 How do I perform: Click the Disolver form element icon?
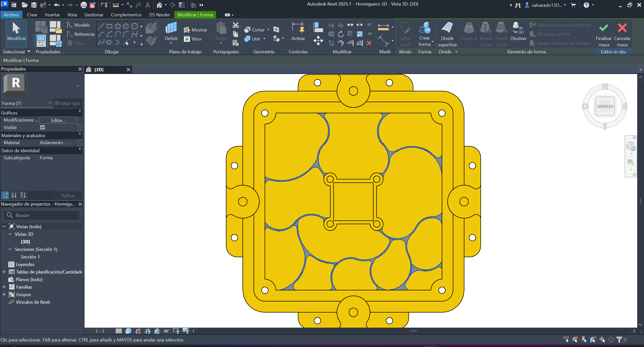pos(518,28)
